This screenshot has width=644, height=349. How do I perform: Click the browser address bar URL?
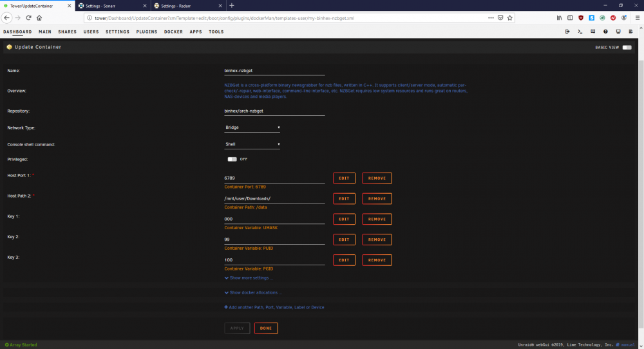coord(224,18)
